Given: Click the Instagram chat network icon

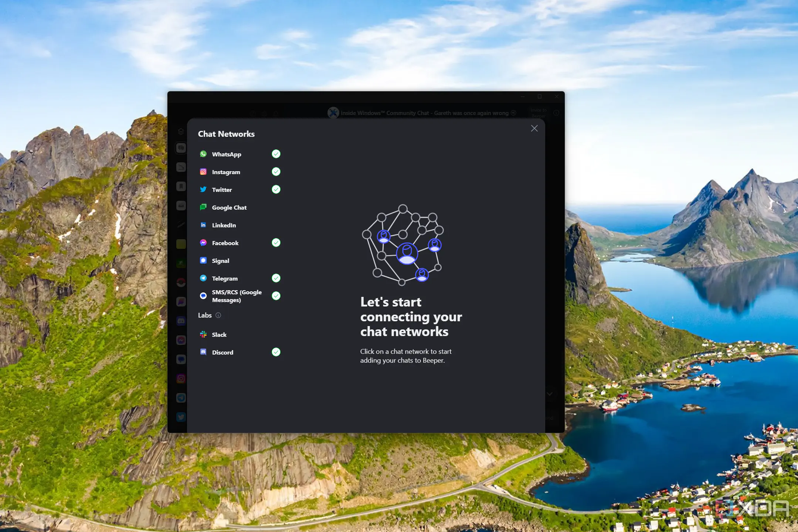Looking at the screenshot, I should 204,172.
